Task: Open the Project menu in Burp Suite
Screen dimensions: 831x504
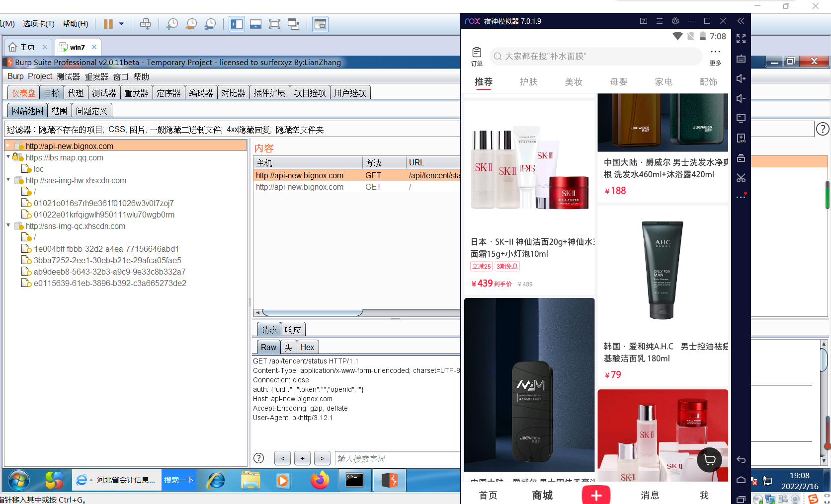Action: coord(40,76)
